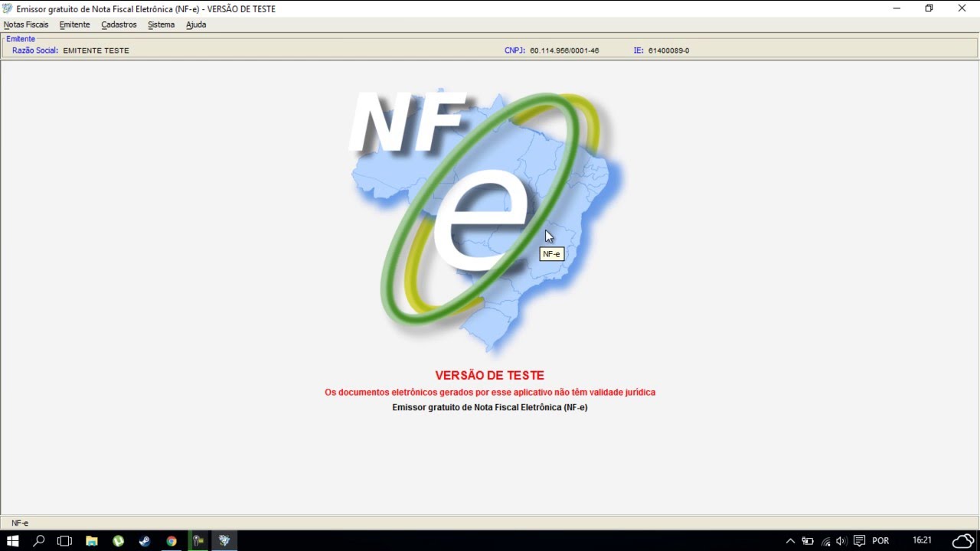The width and height of the screenshot is (980, 551).
Task: Click the legal validity warning text
Action: pyautogui.click(x=490, y=392)
